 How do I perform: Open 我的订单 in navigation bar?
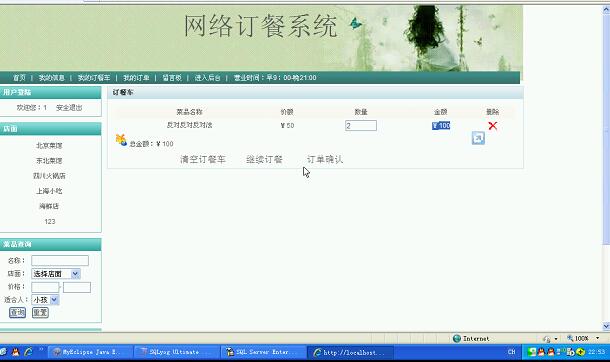click(x=136, y=78)
